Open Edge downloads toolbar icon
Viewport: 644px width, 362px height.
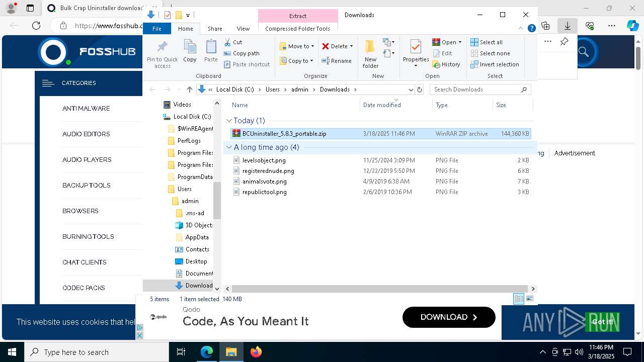tap(568, 26)
